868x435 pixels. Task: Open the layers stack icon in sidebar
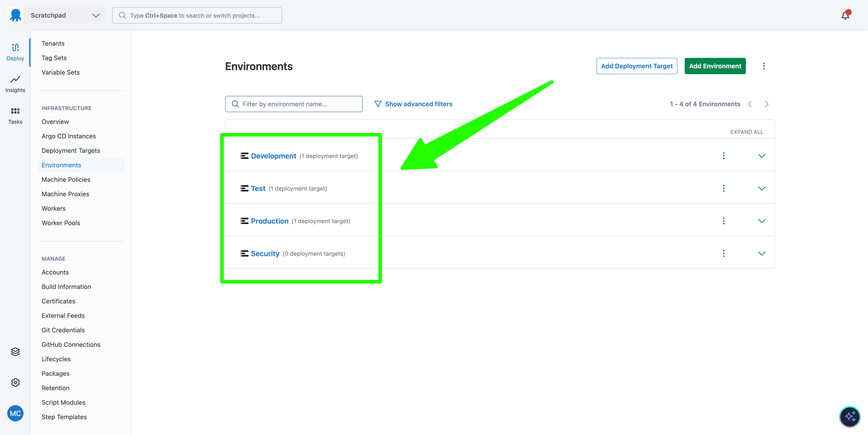coord(15,351)
